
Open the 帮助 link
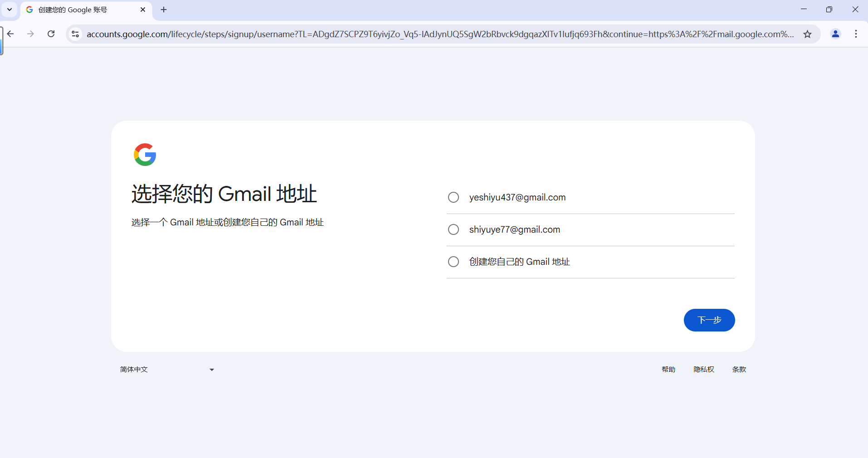668,370
